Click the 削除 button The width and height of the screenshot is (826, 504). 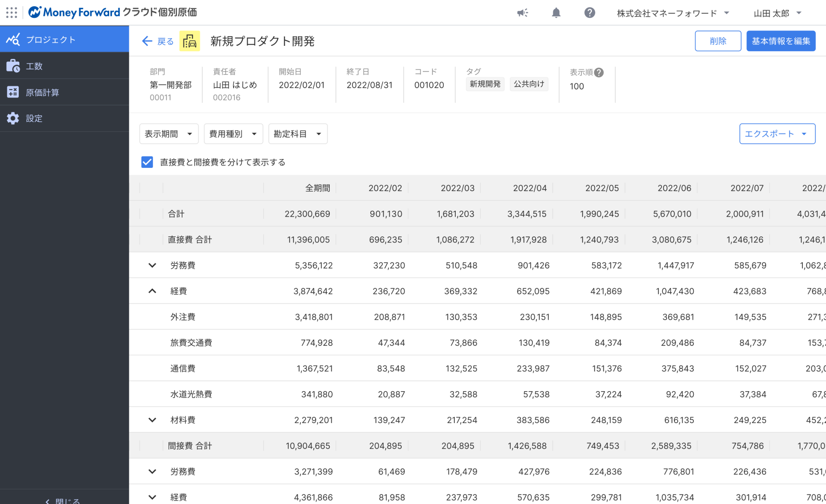[x=718, y=41]
